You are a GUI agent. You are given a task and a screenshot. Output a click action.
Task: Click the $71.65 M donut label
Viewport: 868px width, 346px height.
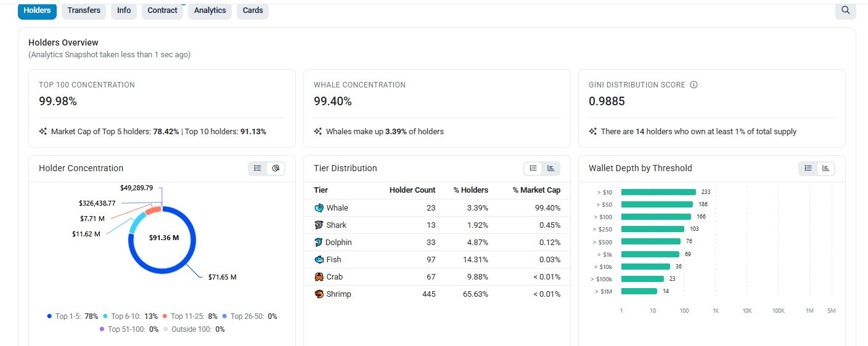coord(223,277)
